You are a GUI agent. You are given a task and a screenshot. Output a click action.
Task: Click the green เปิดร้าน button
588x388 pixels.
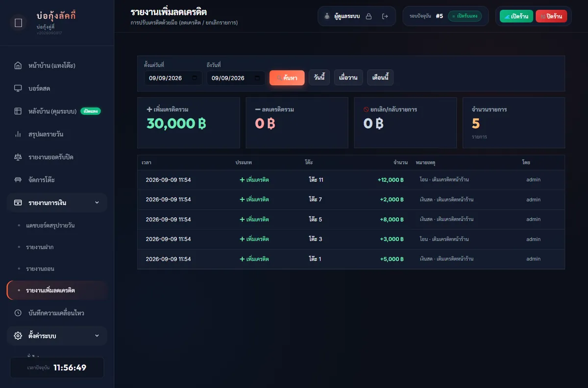(x=516, y=16)
